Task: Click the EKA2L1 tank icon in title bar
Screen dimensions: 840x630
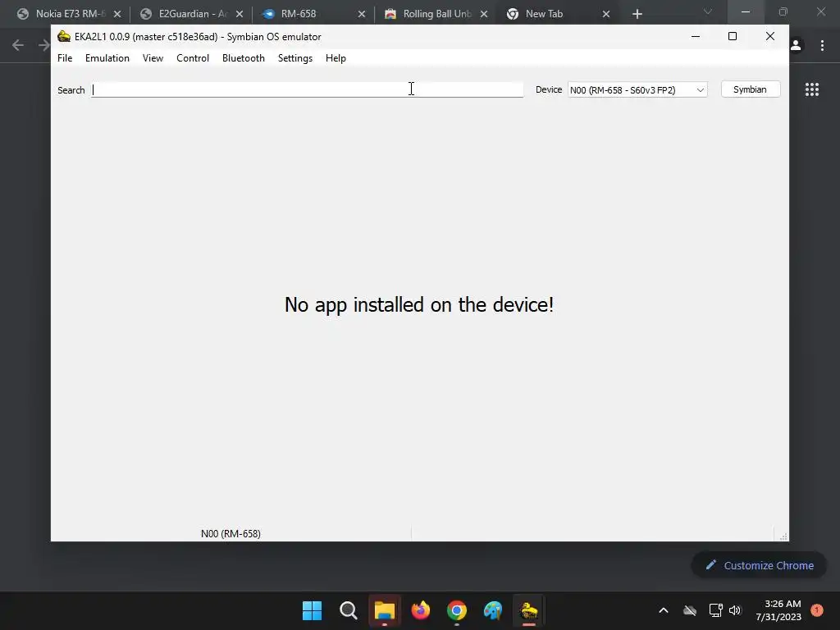Action: [64, 36]
